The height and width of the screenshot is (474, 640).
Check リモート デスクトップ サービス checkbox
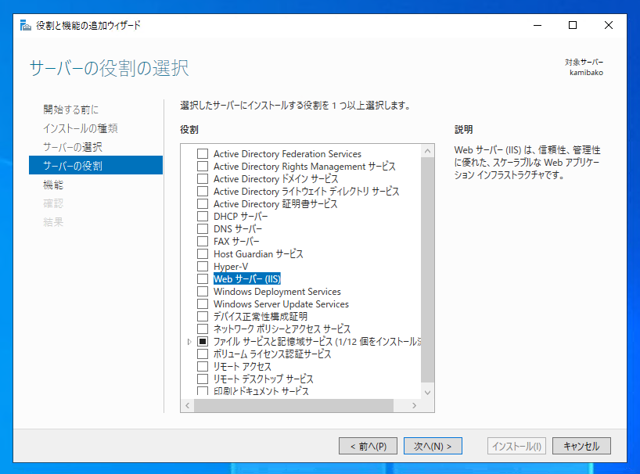point(202,379)
